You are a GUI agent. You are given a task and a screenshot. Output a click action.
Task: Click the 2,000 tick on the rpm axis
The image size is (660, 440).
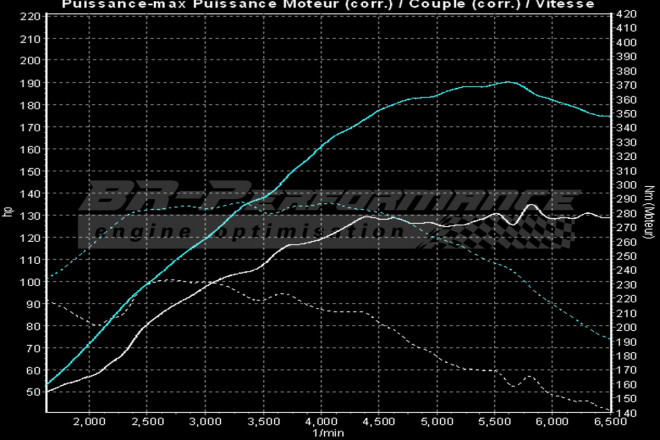pos(90,423)
